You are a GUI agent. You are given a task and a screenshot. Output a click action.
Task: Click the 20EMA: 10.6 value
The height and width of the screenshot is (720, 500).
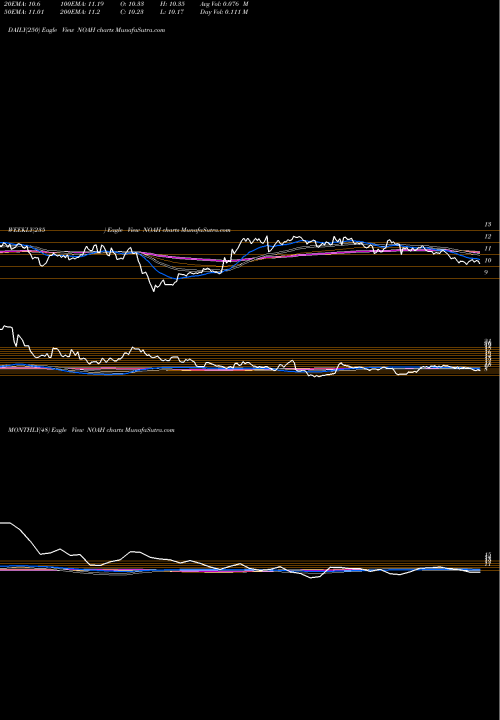coord(22,4)
